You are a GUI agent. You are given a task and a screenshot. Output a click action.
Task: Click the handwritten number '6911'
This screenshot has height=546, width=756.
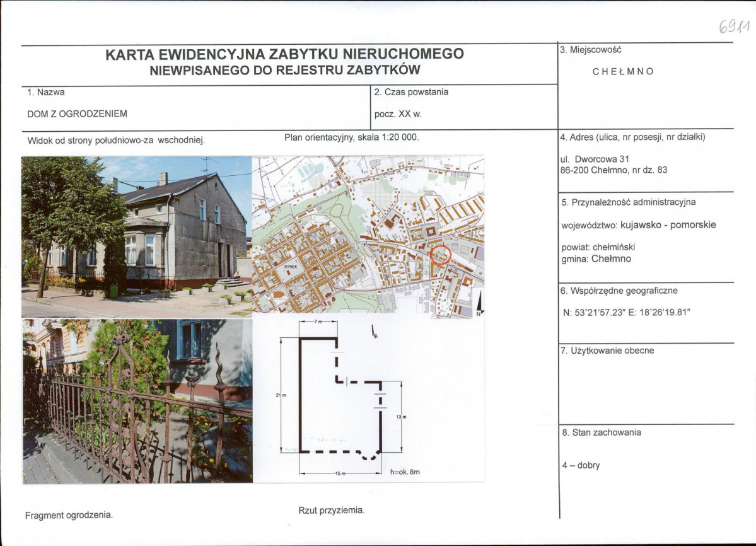click(x=735, y=26)
